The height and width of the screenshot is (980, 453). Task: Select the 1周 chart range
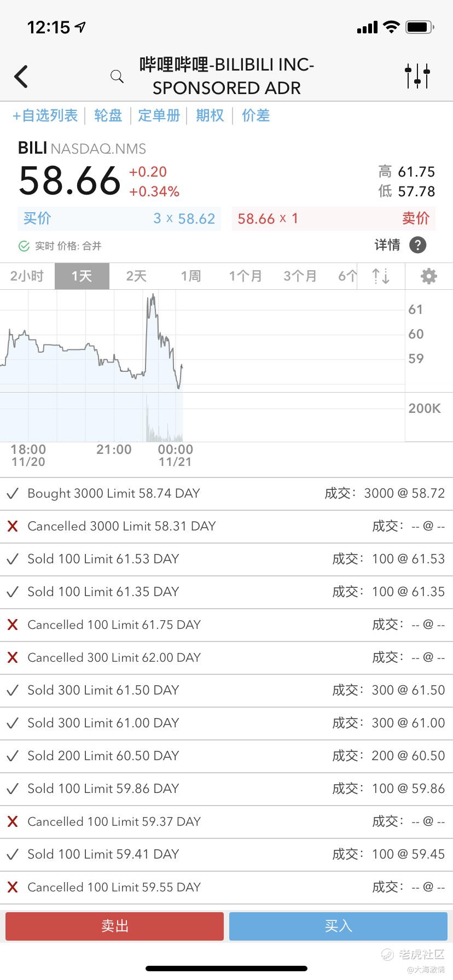191,276
